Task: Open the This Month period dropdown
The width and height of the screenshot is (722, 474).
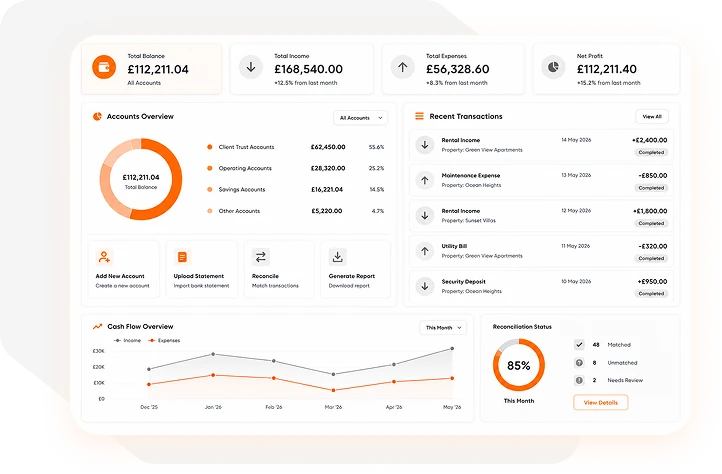Action: [x=443, y=328]
